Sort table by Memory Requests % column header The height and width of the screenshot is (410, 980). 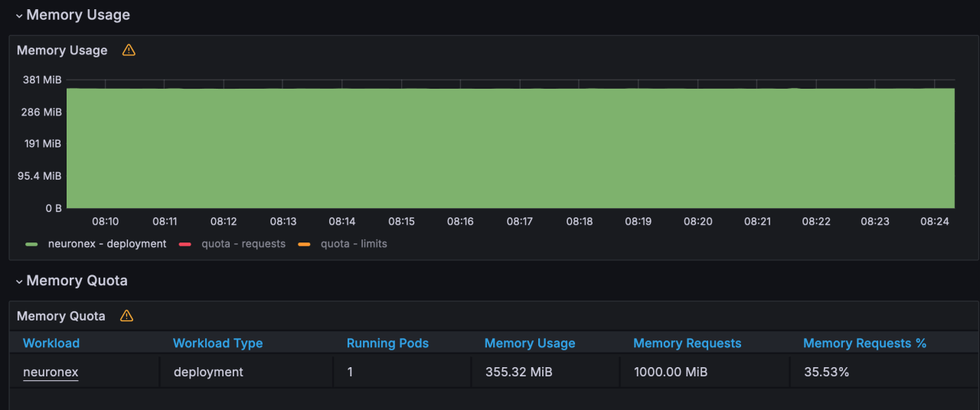pos(864,343)
